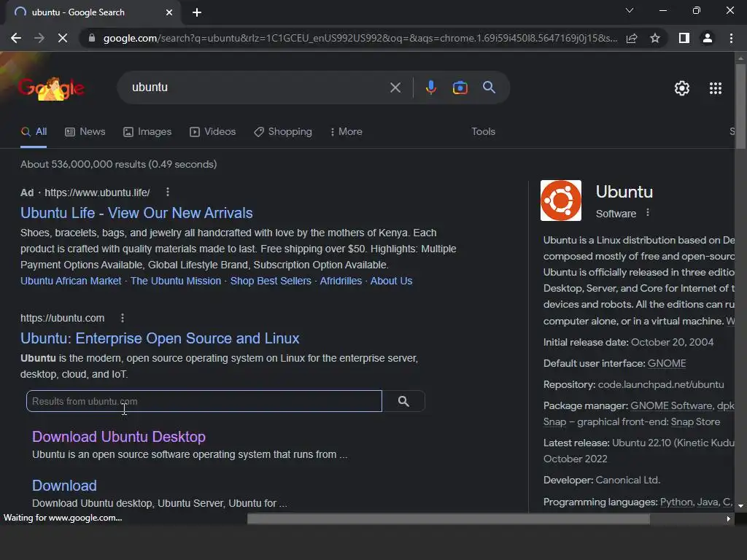The height and width of the screenshot is (560, 747).
Task: Click Developer: Canonical Ltd. text
Action: [602, 480]
